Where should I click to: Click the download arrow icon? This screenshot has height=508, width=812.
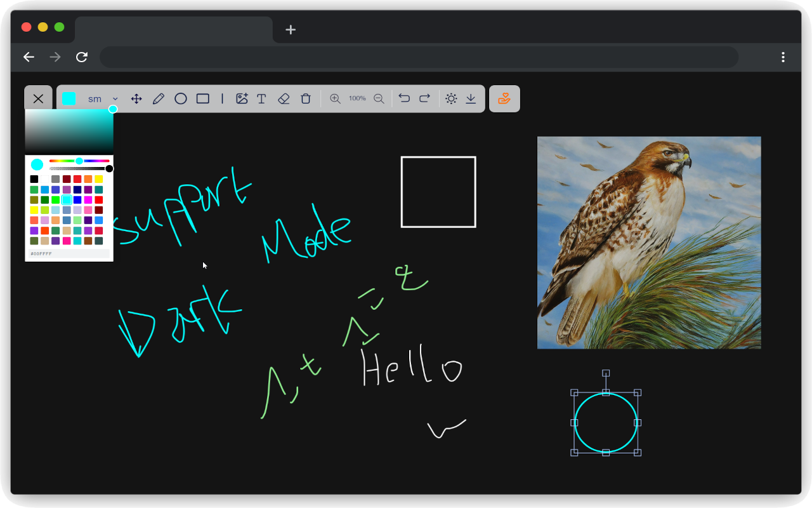pyautogui.click(x=471, y=98)
